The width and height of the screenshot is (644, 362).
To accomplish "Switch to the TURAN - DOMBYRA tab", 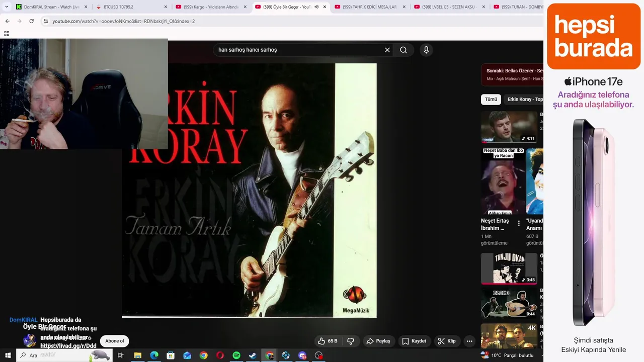I will pos(518,7).
